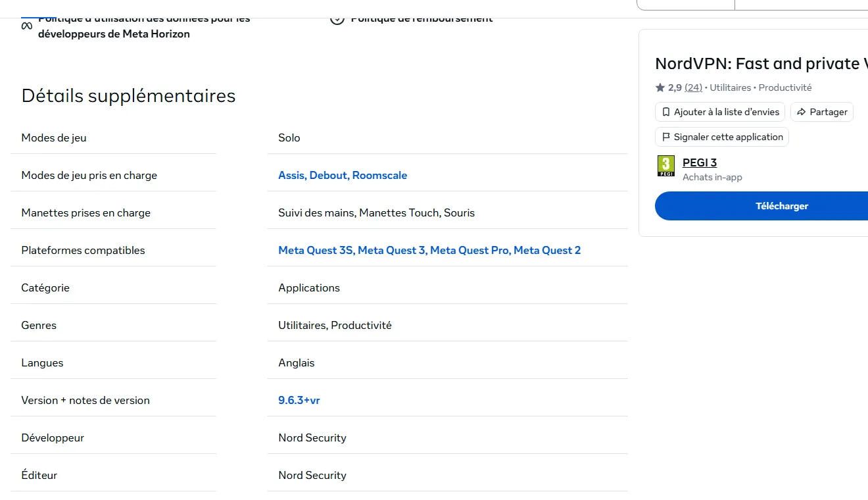Click the PEGI 3 rating badge icon
Image resolution: width=868 pixels, height=500 pixels.
click(666, 166)
